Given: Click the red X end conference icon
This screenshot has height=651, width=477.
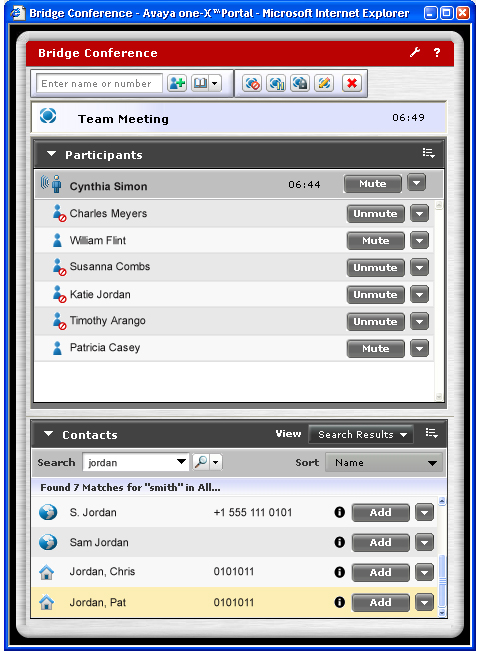Looking at the screenshot, I should click(x=352, y=83).
